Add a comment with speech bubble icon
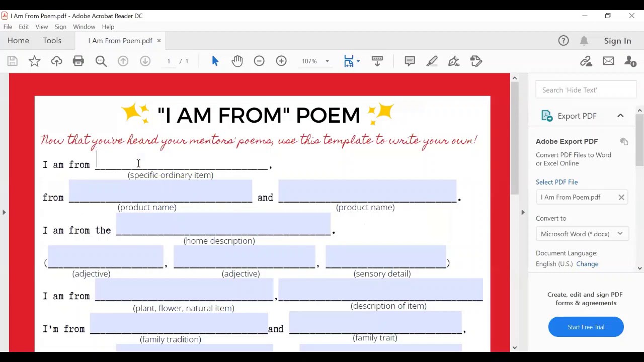The image size is (644, 362). (x=410, y=61)
